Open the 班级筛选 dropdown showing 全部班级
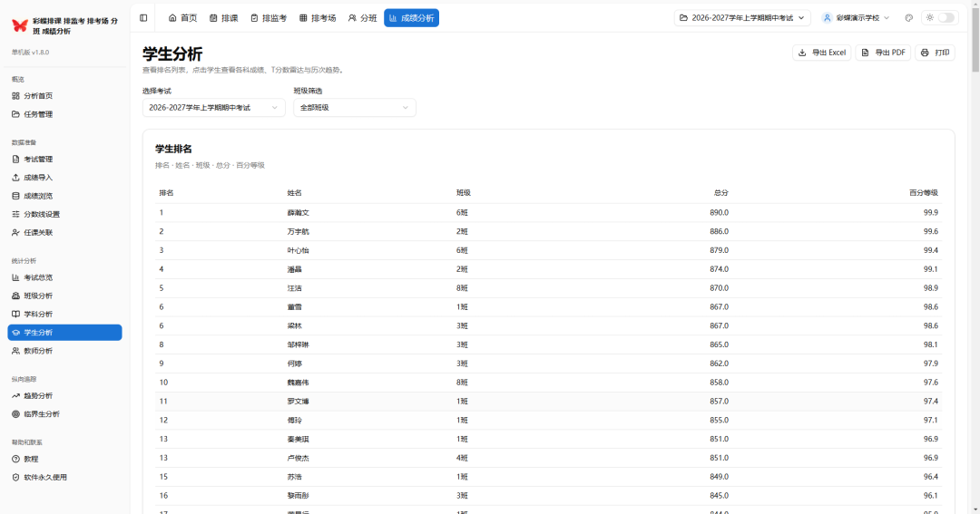 click(x=355, y=107)
